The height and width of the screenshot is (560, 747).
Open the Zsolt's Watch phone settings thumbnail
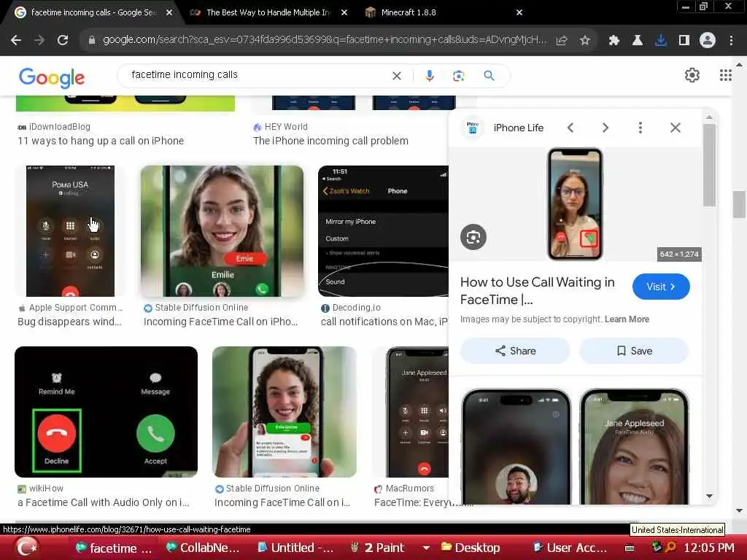click(383, 231)
